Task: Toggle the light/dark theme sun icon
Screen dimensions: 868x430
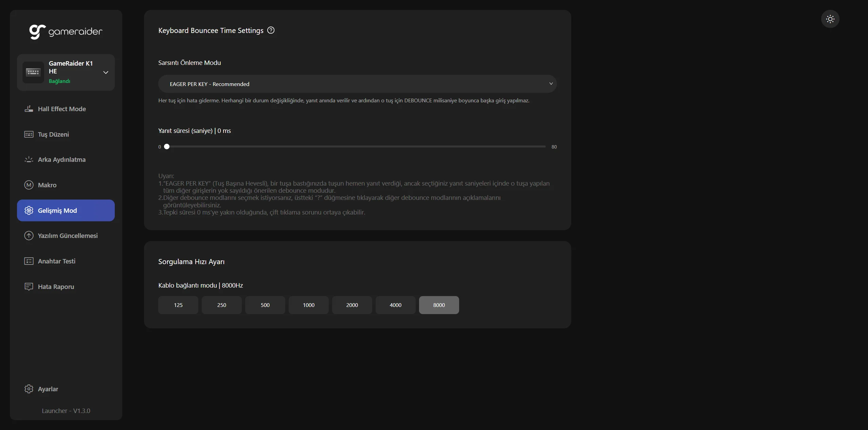Action: click(830, 19)
